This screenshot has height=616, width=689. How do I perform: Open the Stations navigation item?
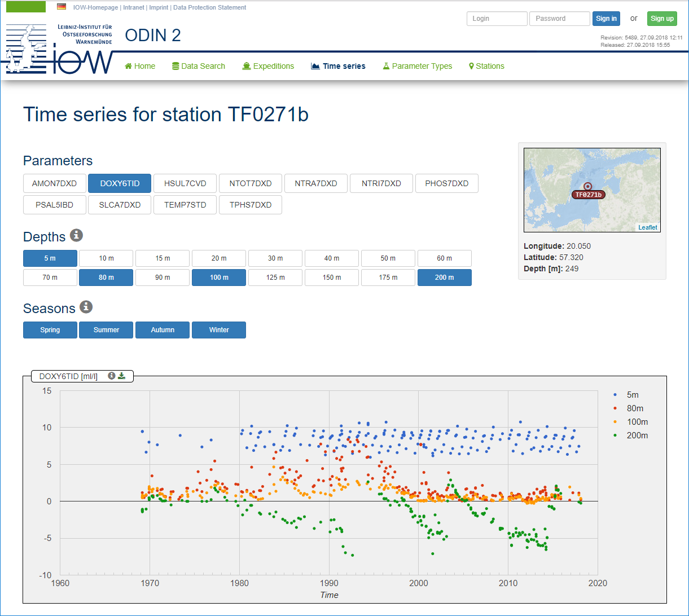click(x=486, y=66)
